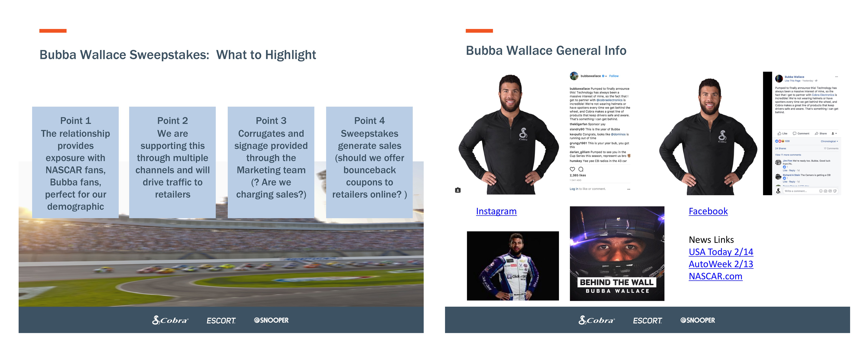Select the Point 4 text box
868x362 pixels.
(369, 162)
